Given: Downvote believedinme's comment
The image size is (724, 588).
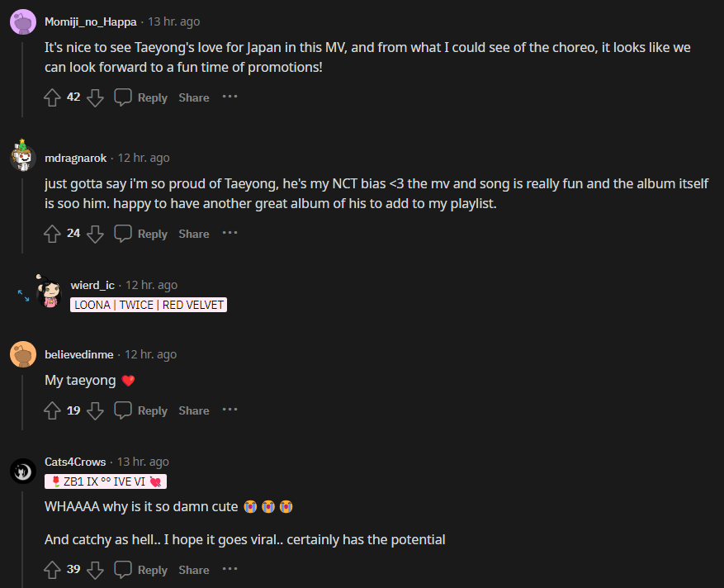Looking at the screenshot, I should pyautogui.click(x=95, y=410).
